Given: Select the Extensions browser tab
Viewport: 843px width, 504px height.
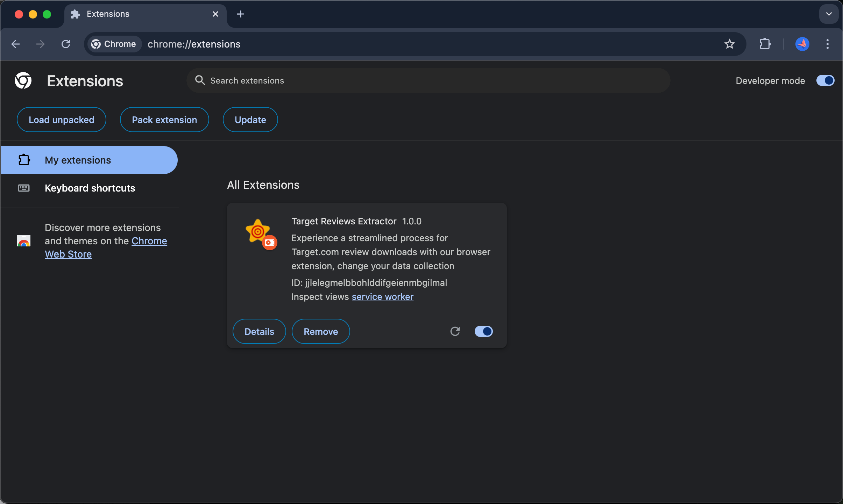Looking at the screenshot, I should tap(145, 14).
